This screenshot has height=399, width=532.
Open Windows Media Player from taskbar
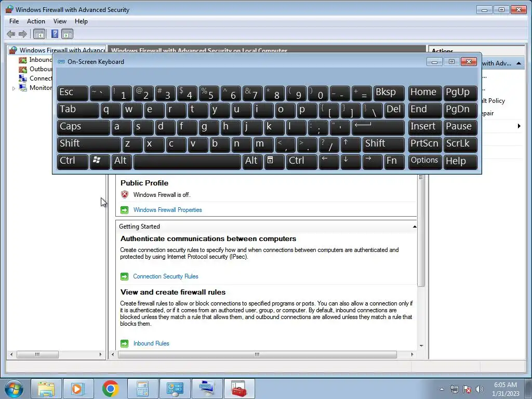(78, 389)
